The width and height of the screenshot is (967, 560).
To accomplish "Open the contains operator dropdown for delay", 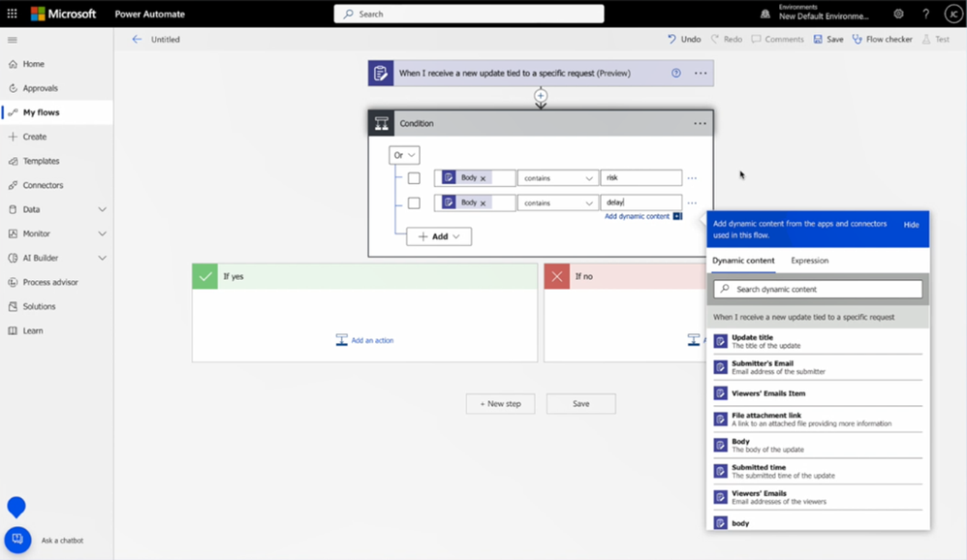I will pyautogui.click(x=557, y=202).
